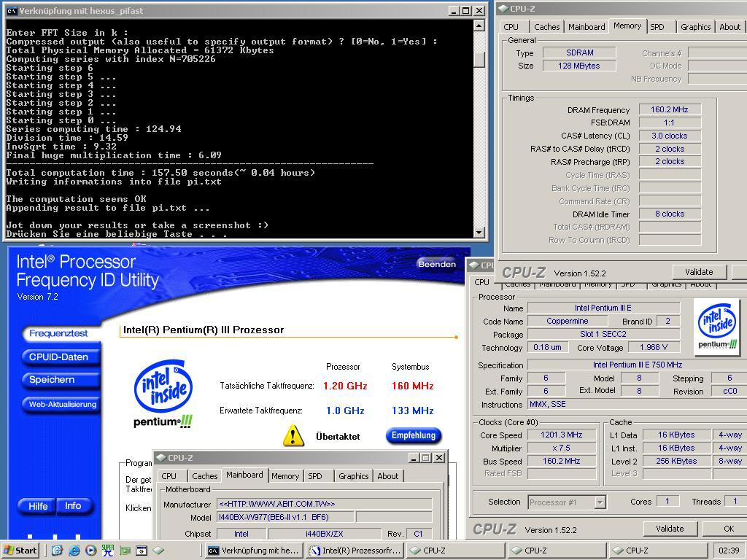747x560 pixels.
Task: Click the red 1.20 GHz Prozessor frequency
Action: [345, 386]
